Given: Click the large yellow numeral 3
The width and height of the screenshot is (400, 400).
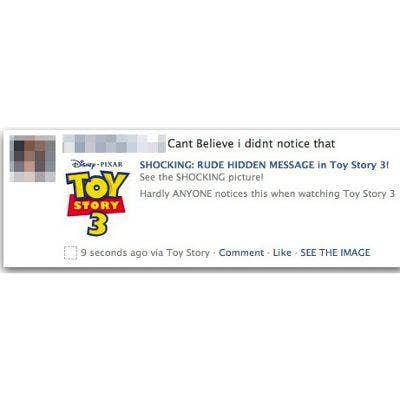Looking at the screenshot, I should [98, 225].
